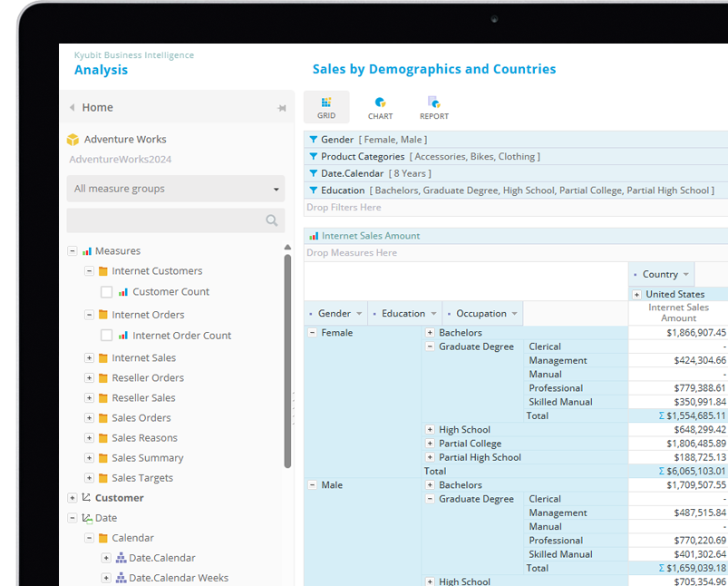Click the search magnifier icon
The height and width of the screenshot is (586, 728).
(x=270, y=220)
